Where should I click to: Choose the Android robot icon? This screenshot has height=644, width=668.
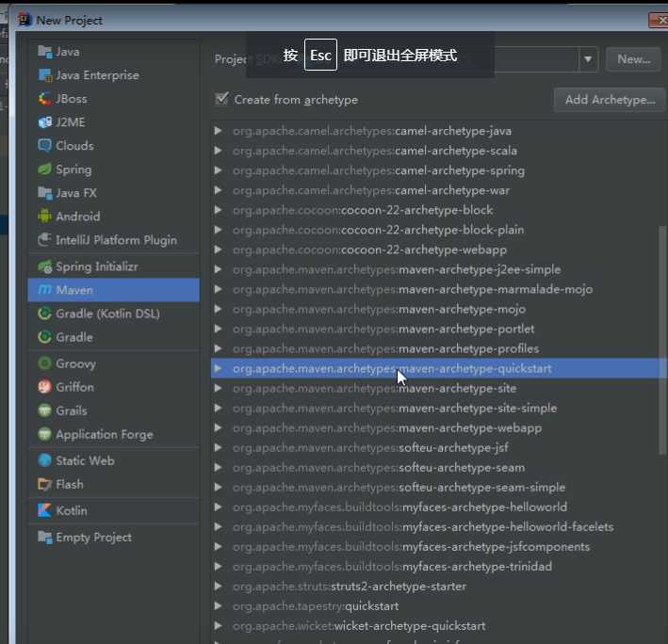tap(44, 217)
